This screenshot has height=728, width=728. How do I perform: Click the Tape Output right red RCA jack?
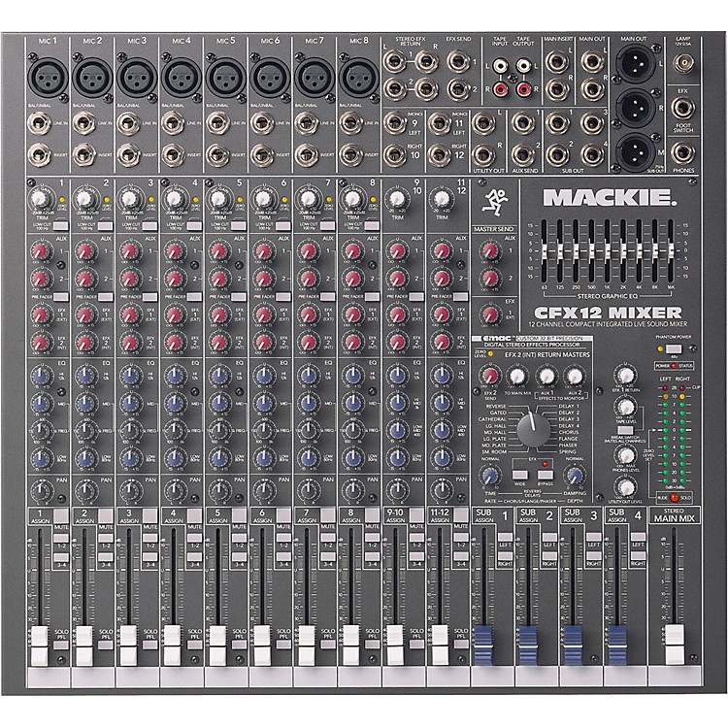coord(524,87)
